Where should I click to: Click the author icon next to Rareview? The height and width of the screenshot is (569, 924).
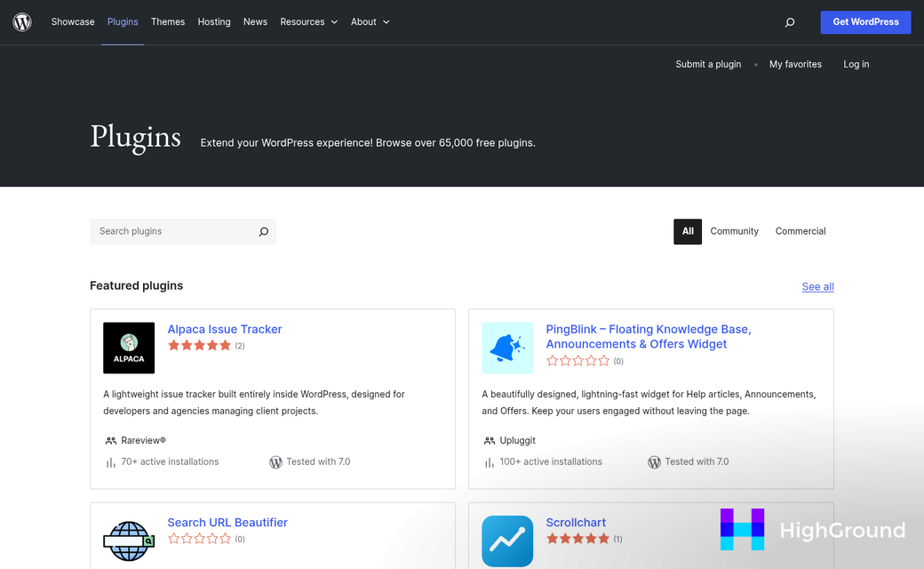110,440
